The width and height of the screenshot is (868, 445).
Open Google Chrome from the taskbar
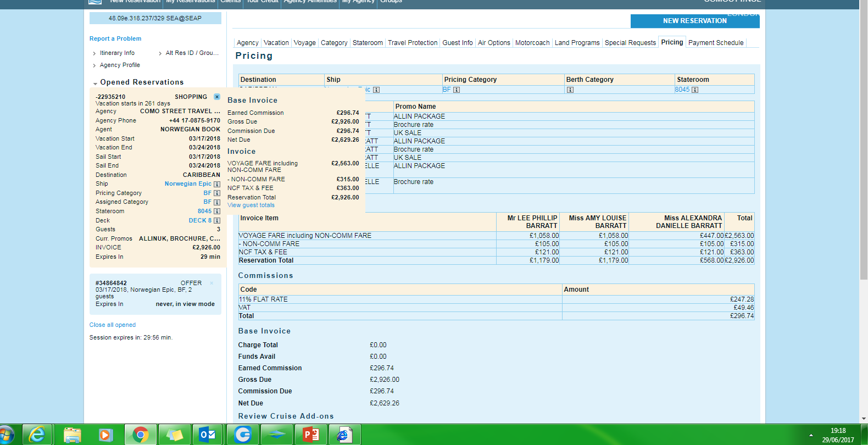coord(141,435)
